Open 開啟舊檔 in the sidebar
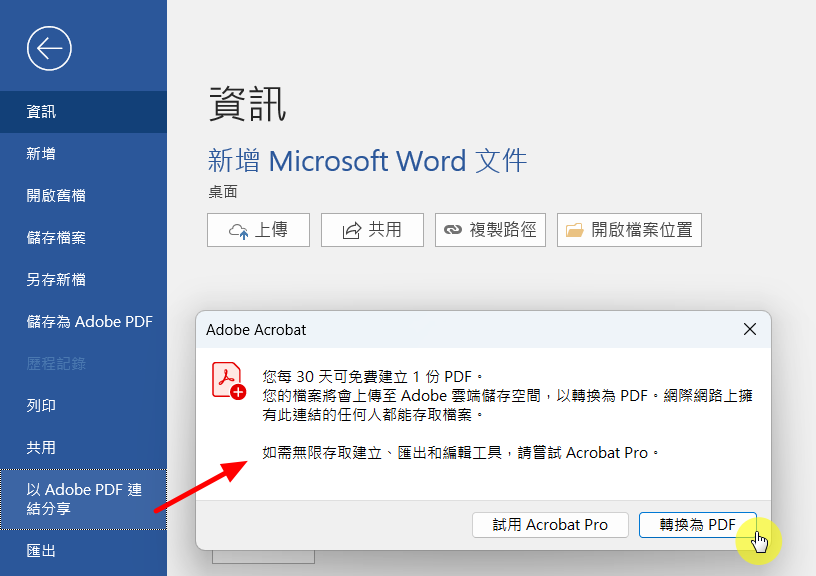 (83, 196)
